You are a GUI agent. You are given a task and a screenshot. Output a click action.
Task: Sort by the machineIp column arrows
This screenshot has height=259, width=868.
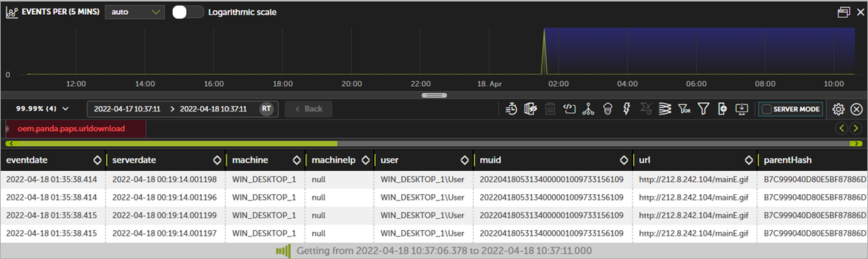(x=365, y=160)
